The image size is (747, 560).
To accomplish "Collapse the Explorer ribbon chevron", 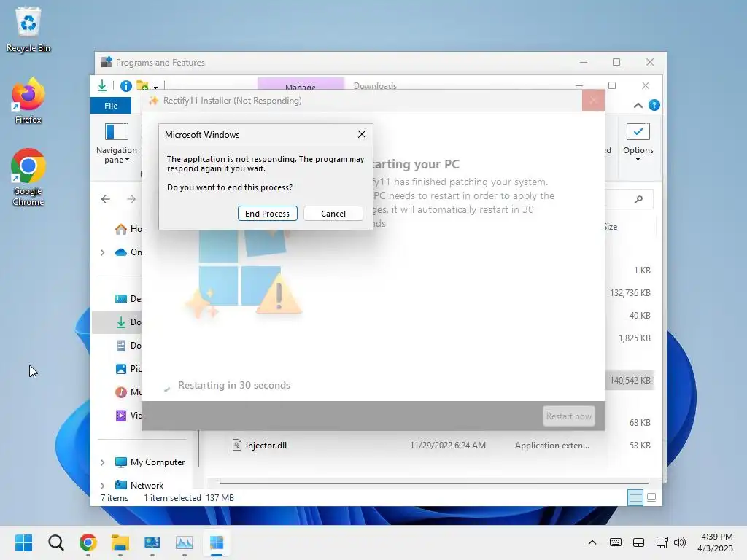I will 638,106.
